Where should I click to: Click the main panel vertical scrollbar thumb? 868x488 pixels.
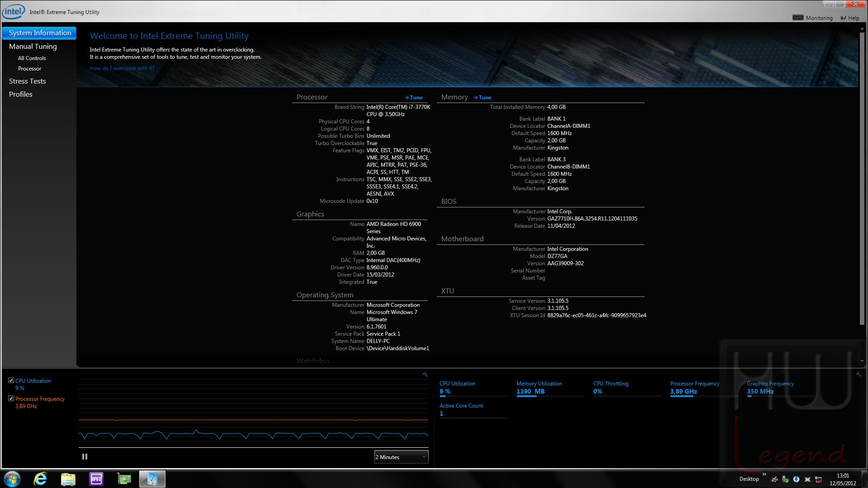[862, 178]
